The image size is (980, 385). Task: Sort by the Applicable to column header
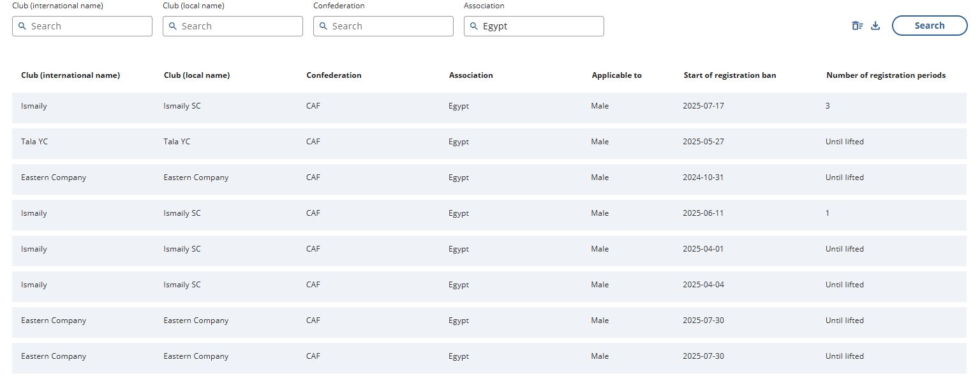pyautogui.click(x=616, y=75)
